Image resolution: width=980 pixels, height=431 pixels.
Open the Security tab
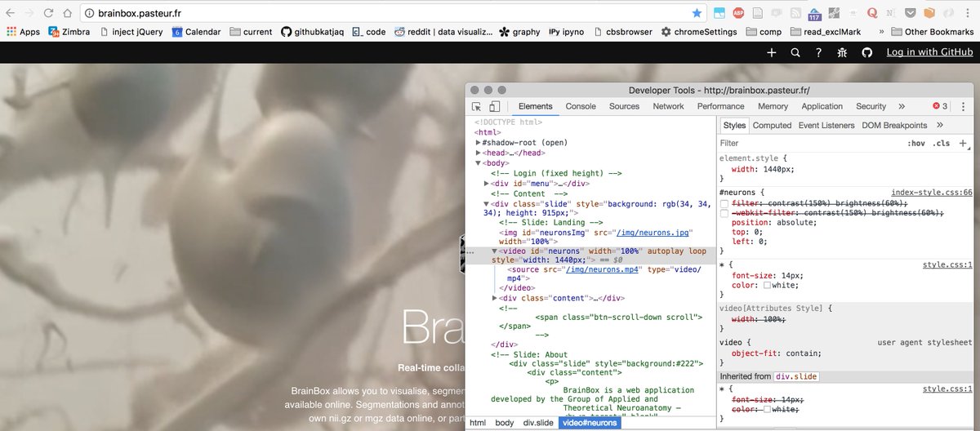[871, 106]
